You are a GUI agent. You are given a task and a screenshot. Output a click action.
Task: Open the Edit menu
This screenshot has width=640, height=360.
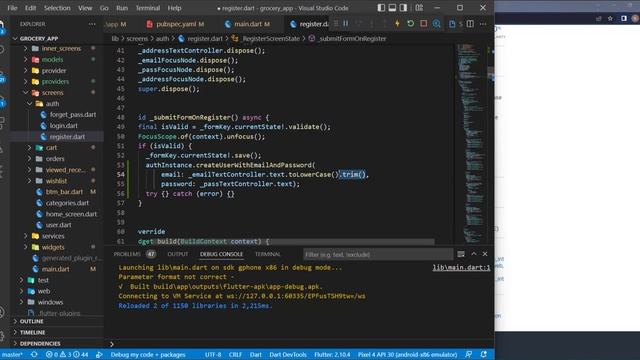(30, 8)
